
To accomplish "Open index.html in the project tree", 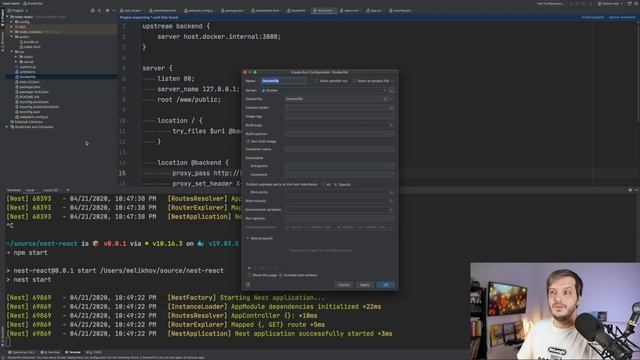I will 32,47.
